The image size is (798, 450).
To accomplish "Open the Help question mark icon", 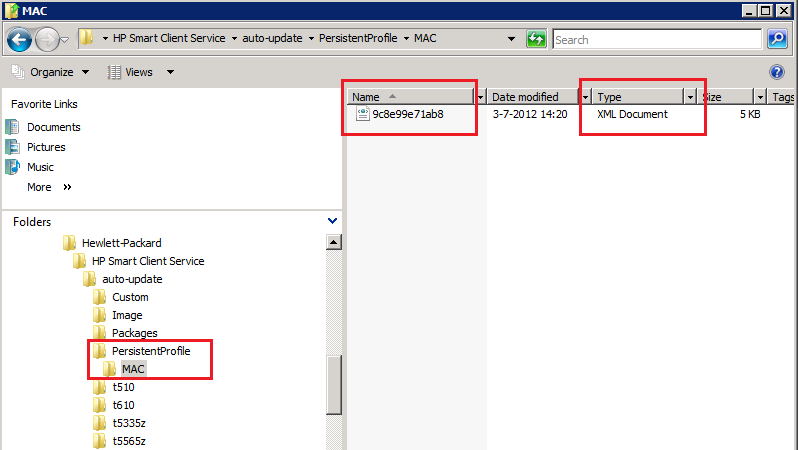I will (x=777, y=72).
